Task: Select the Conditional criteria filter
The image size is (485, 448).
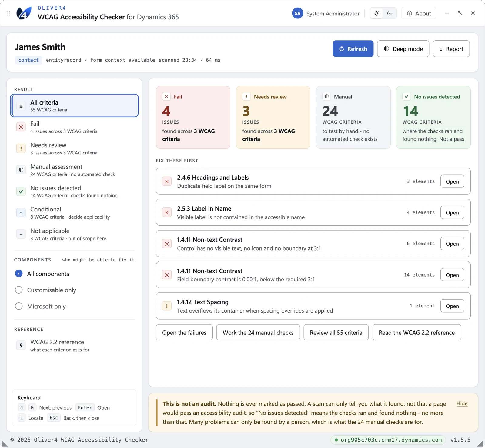Action: point(75,213)
